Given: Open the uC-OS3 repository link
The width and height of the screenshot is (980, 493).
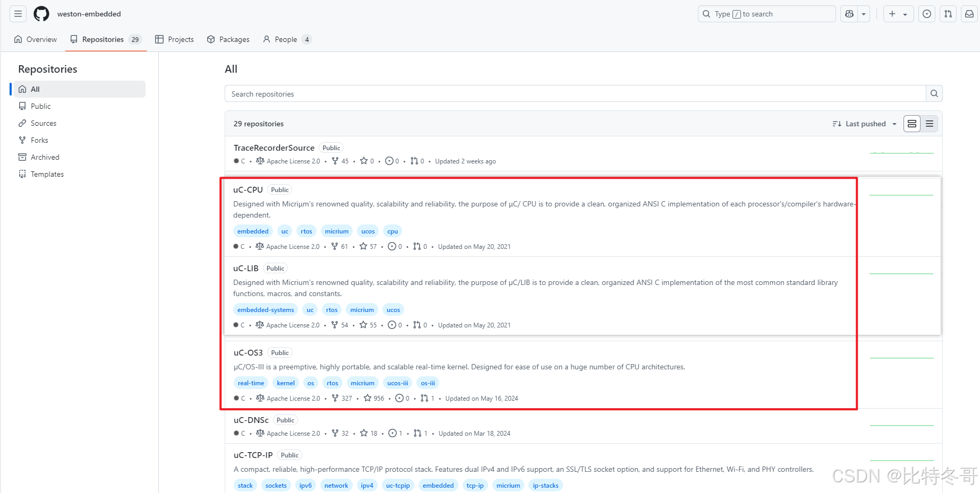Looking at the screenshot, I should (248, 352).
